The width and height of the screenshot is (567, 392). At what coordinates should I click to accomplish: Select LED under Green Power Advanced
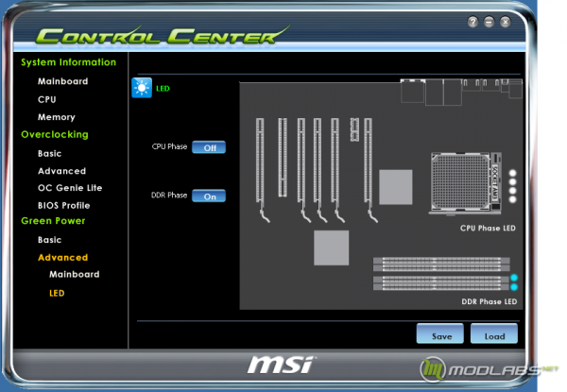[57, 293]
